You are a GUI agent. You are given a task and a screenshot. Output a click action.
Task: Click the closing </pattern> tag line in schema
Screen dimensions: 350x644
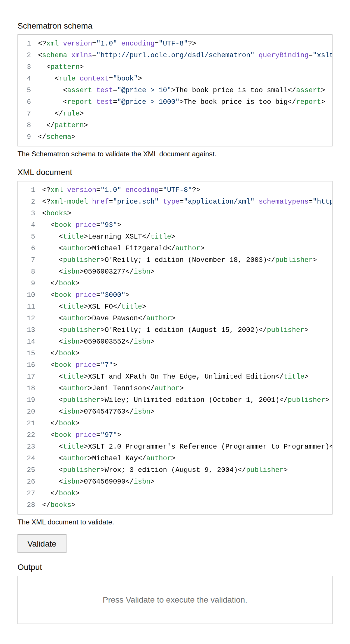point(67,125)
